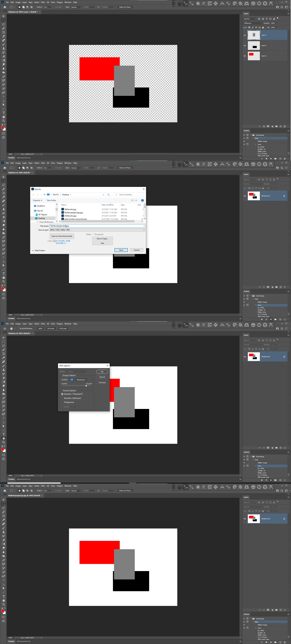Hide Layer 1 with its eye icon
Image resolution: width=291 pixels, height=644 pixels.
[245, 56]
